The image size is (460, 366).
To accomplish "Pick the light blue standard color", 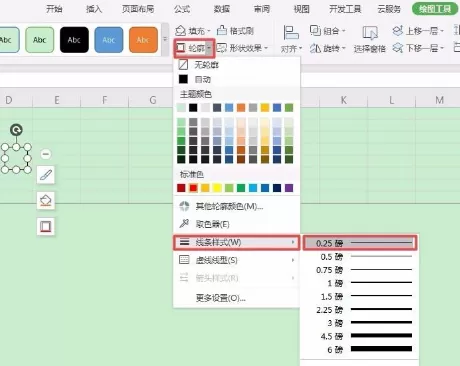I will (x=253, y=188).
